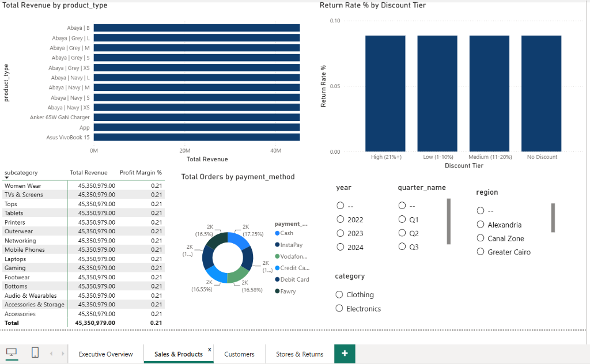Select quarter Q2 option
The image size is (590, 364).
click(402, 233)
